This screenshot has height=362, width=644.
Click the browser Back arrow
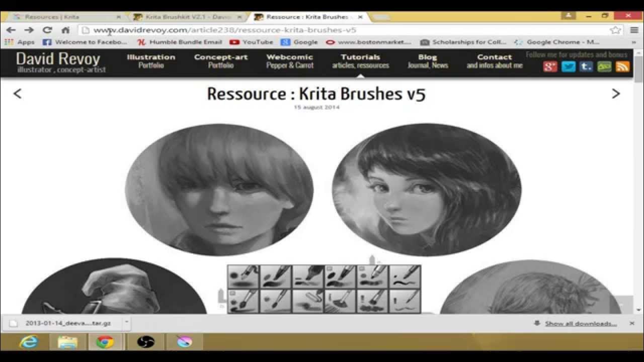click(x=11, y=30)
